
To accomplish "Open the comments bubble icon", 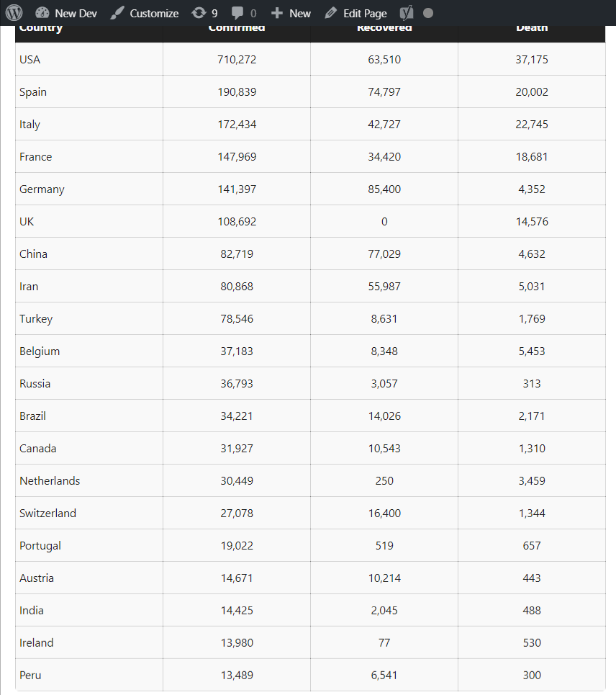I will click(237, 13).
